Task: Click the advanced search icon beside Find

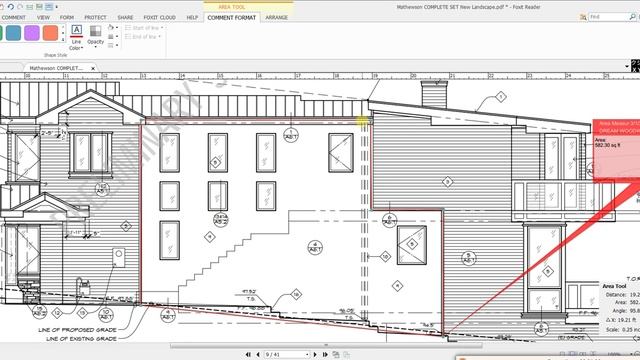Action: pos(583,17)
